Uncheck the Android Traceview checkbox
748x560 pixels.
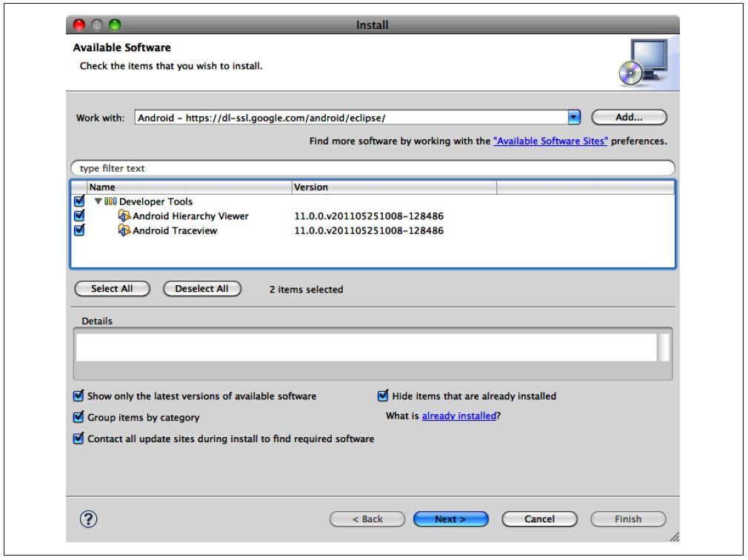point(79,230)
